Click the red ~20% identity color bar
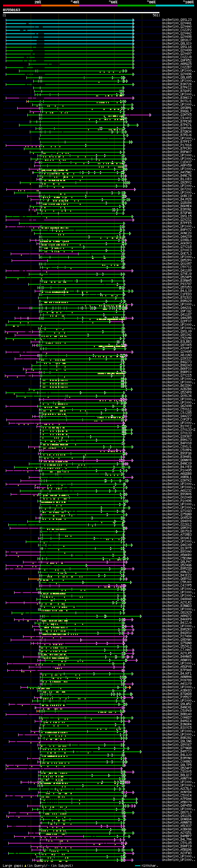 click(22, 6)
